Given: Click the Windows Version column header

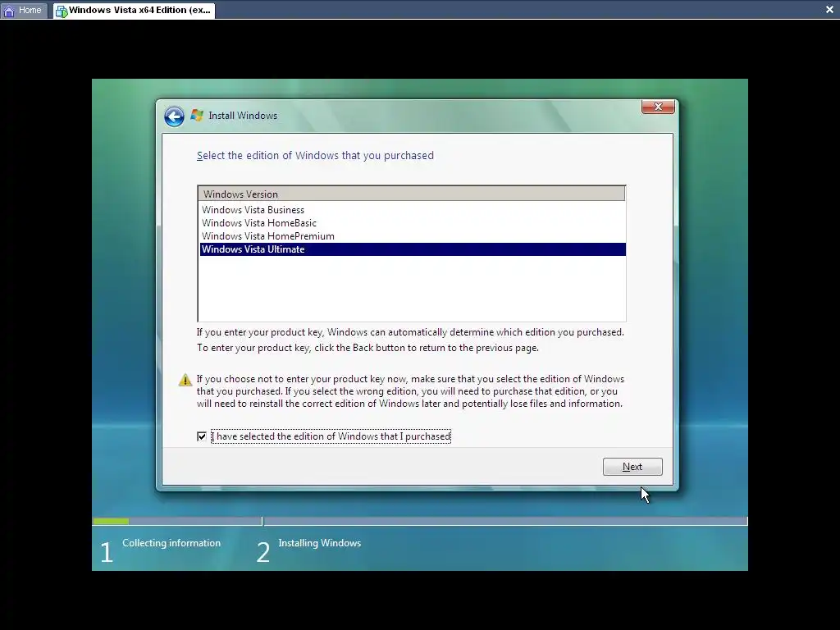Looking at the screenshot, I should pyautogui.click(x=412, y=194).
